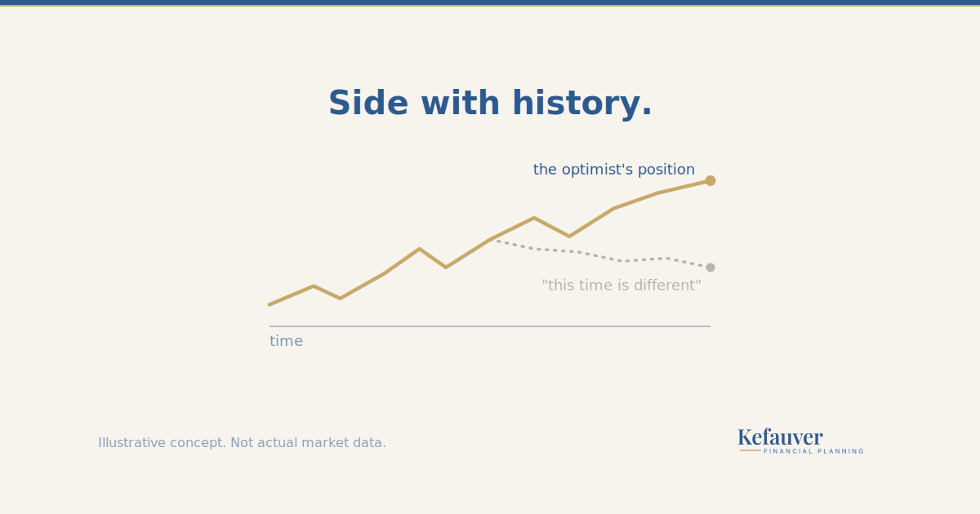Screen dimensions: 980x514
Task: Click the gray endpoint dot of the dotted line
Action: point(710,267)
